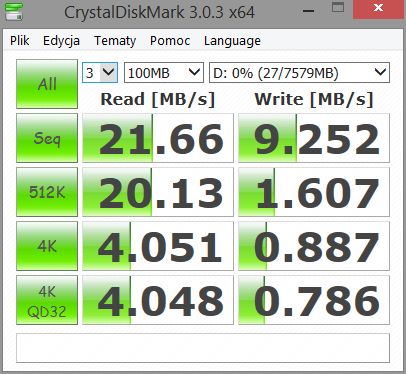Start the 4K benchmark test
This screenshot has height=374, width=406.
[47, 246]
